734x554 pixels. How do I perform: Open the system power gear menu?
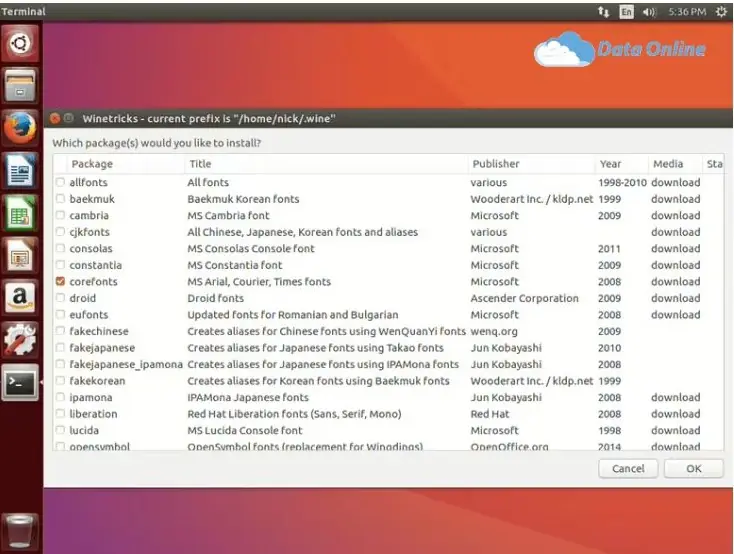[721, 12]
